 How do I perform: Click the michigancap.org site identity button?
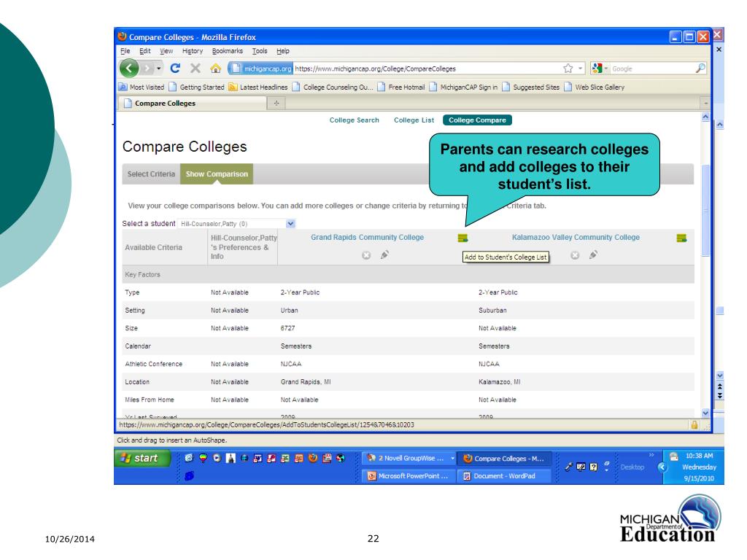(x=261, y=69)
